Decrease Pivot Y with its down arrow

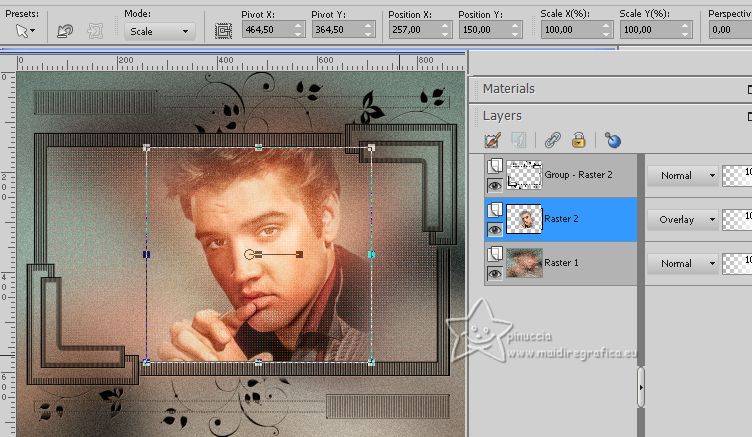368,34
